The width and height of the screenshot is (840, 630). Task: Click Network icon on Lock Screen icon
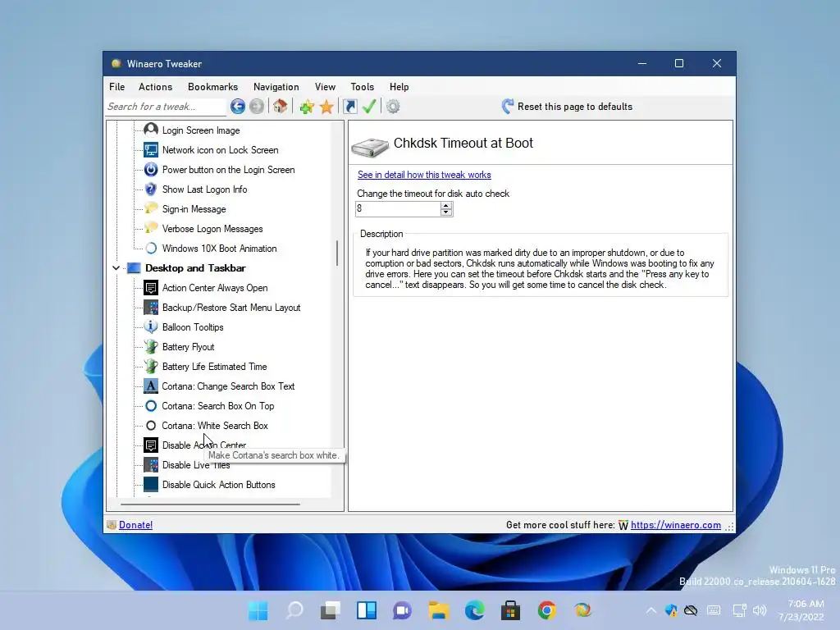click(151, 149)
